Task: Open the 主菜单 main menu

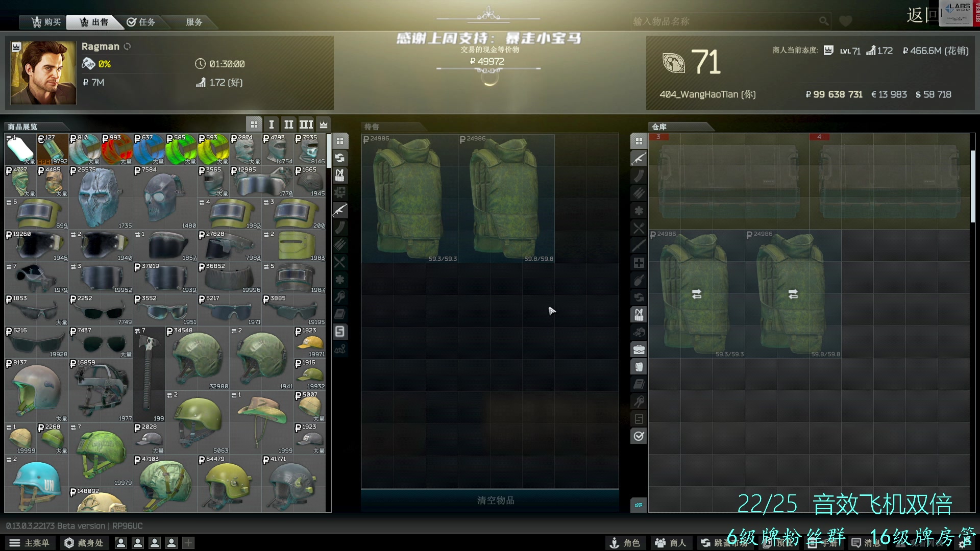Action: click(x=30, y=543)
